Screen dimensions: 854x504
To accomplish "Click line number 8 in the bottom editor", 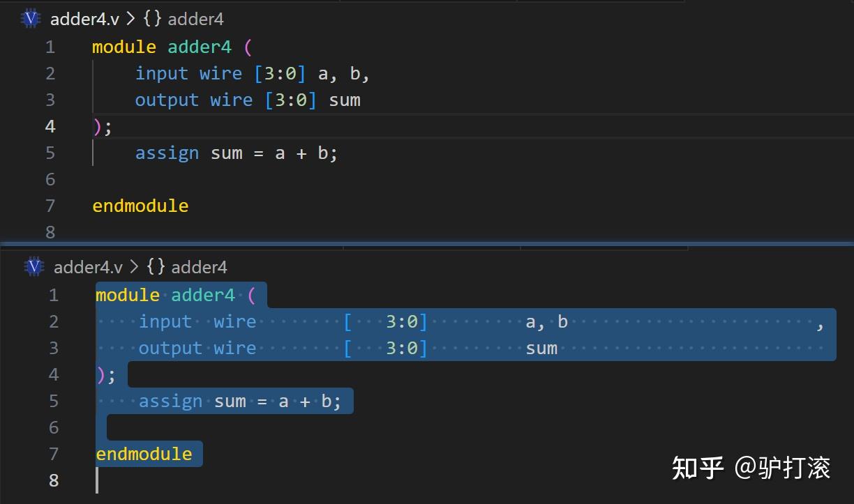I will 54,480.
